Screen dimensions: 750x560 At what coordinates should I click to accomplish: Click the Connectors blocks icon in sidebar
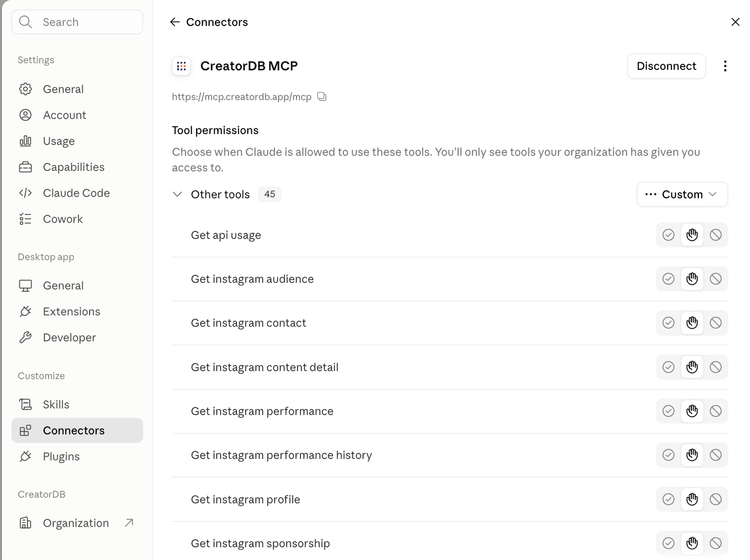(x=26, y=431)
